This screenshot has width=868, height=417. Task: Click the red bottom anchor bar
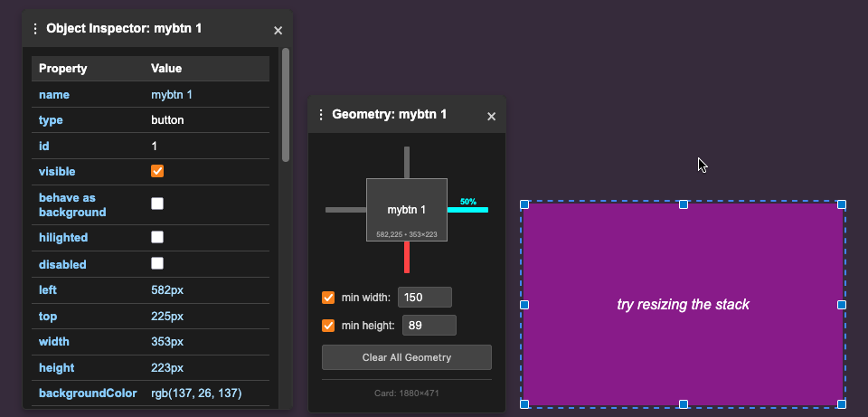pos(407,257)
